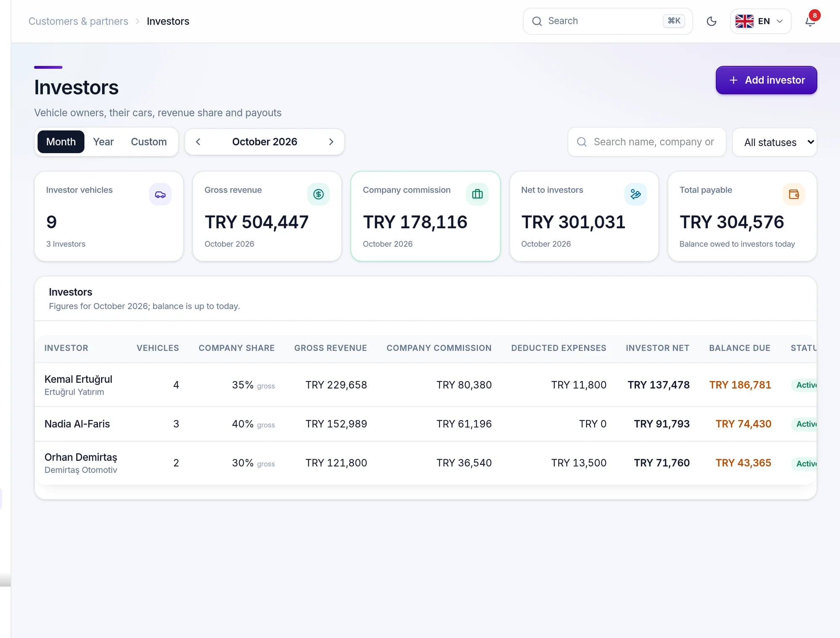Screen dimensions: 840x638
Task: Switch to the Year period tab
Action: pos(103,142)
